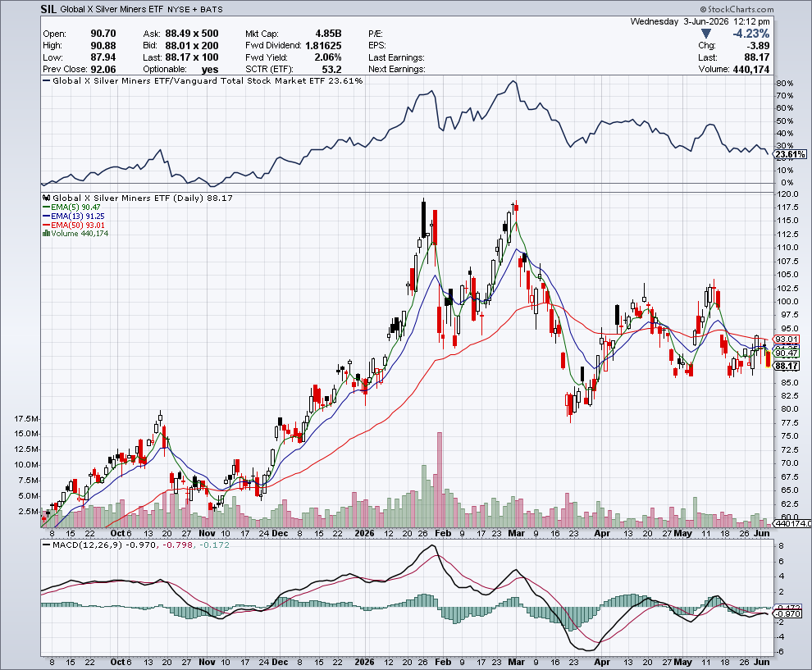Click the Fwd Dividend value 1.81625
Image resolution: width=812 pixels, height=670 pixels.
click(323, 46)
